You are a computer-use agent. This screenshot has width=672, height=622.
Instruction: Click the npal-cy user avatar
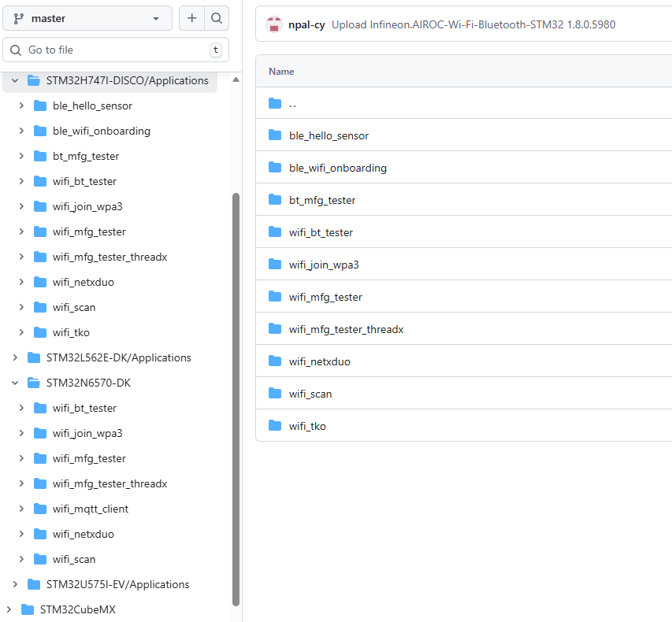273,24
